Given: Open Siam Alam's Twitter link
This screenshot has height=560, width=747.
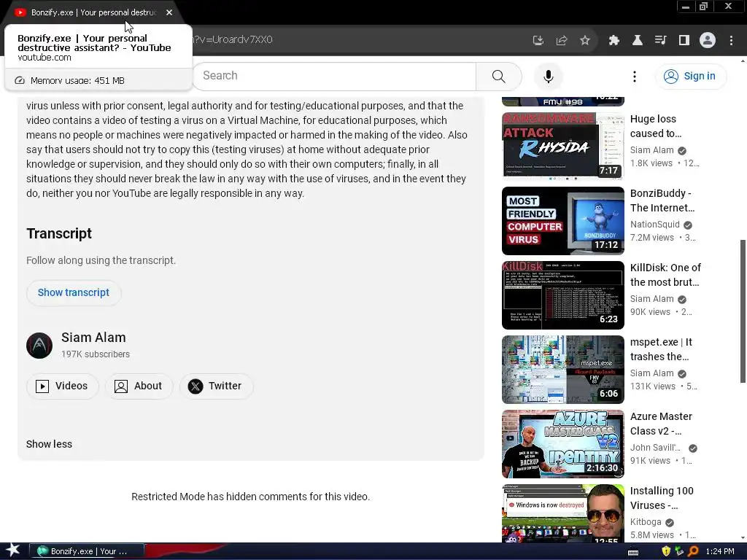Looking at the screenshot, I should pos(216,386).
